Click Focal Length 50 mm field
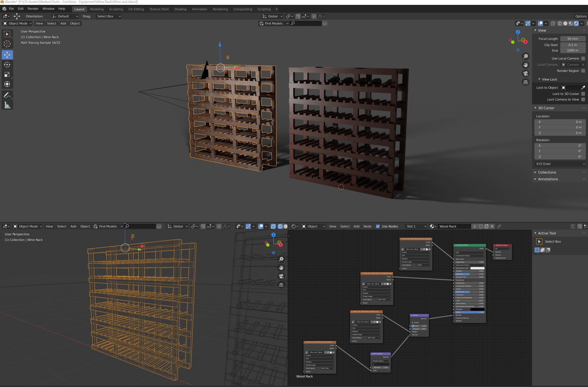 (x=572, y=39)
